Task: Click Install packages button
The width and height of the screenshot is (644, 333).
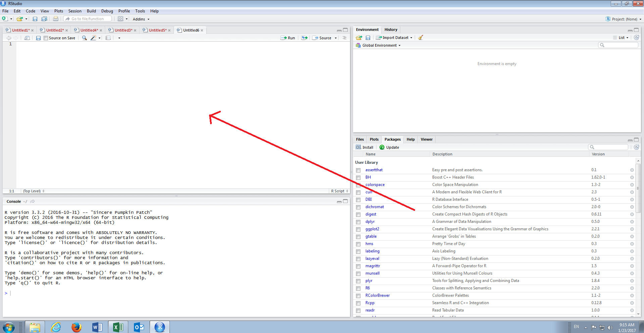Action: [364, 147]
